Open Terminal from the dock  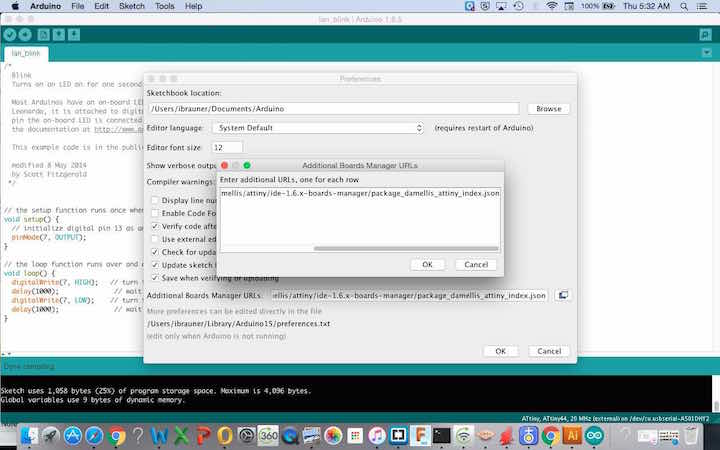tap(441, 435)
